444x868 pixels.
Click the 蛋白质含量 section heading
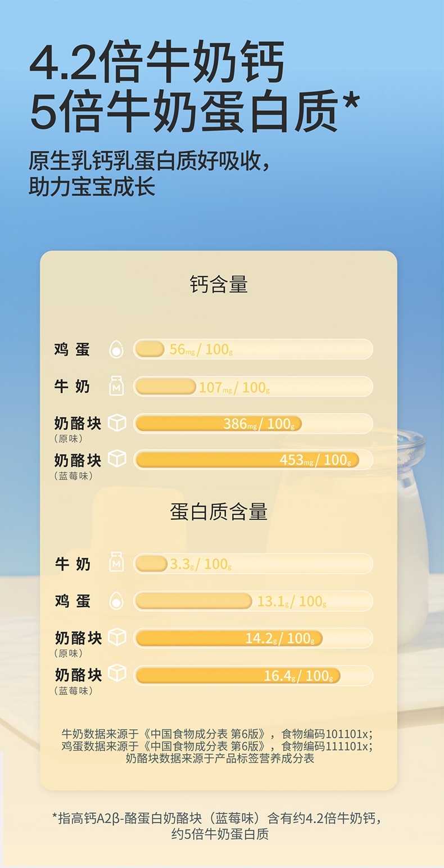[219, 512]
